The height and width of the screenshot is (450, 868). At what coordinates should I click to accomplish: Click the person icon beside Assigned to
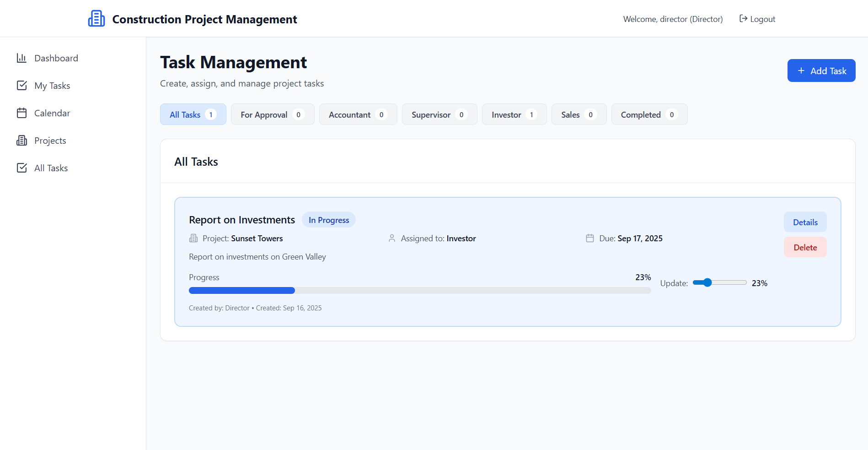coord(392,239)
